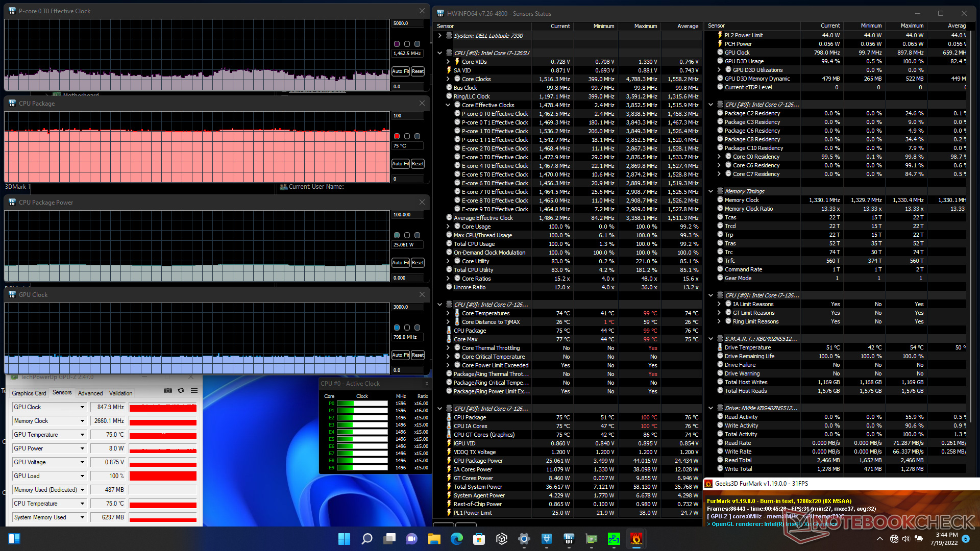This screenshot has height=551, width=980.
Task: Switch to Graphics Card tab in GPU-Z
Action: [x=29, y=393]
